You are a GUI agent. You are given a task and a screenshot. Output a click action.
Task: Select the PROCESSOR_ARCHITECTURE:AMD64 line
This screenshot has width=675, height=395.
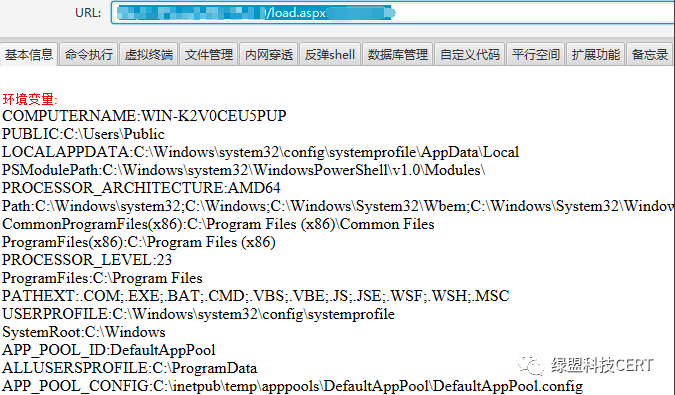tap(141, 188)
